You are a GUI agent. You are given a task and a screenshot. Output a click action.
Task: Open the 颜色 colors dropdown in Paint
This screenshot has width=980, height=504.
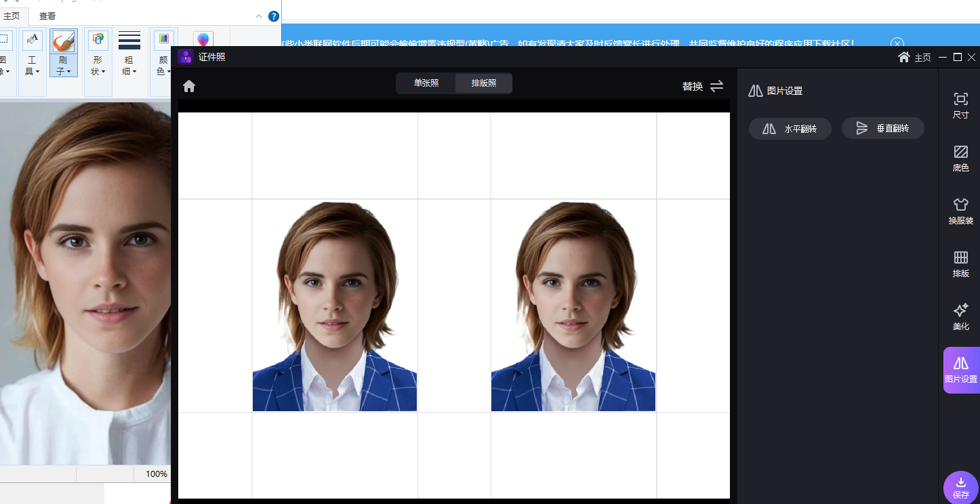(163, 66)
